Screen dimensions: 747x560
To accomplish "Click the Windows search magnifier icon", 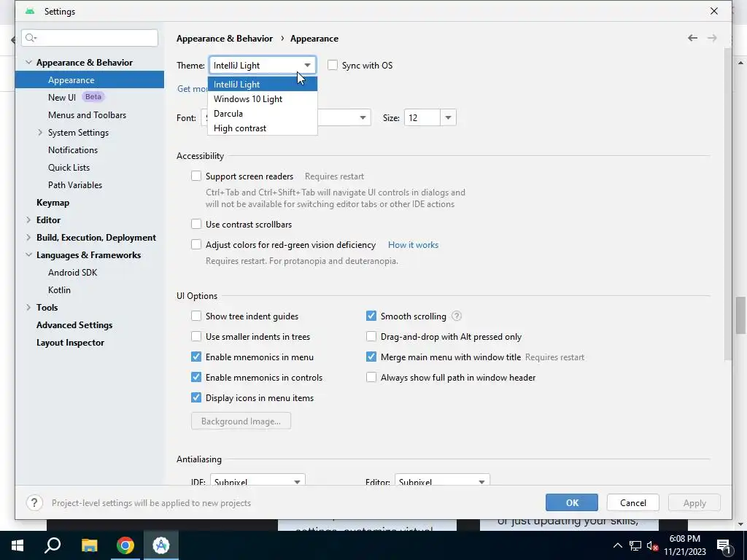I will [x=53, y=545].
